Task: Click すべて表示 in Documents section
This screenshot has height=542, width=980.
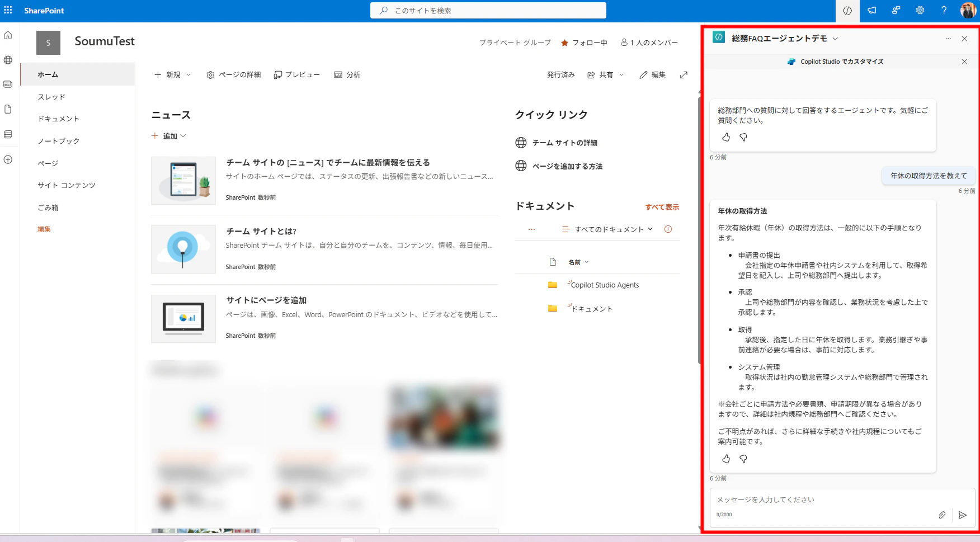Action: click(662, 207)
